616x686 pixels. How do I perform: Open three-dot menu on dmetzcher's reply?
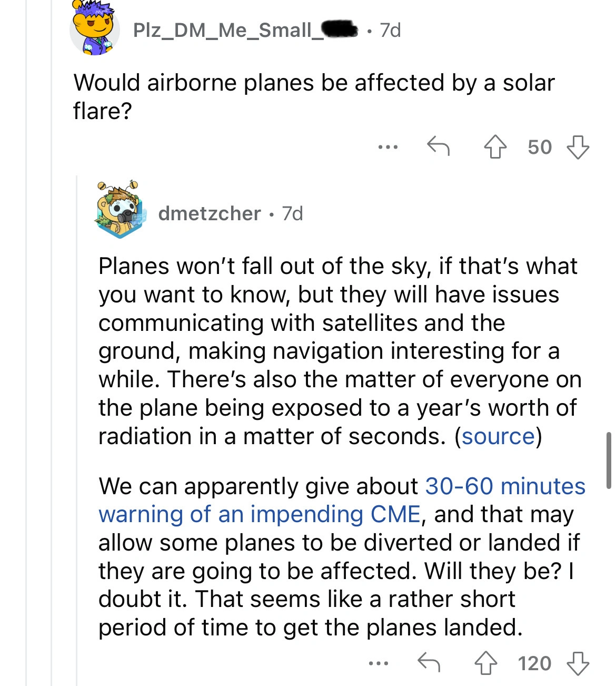(x=379, y=663)
